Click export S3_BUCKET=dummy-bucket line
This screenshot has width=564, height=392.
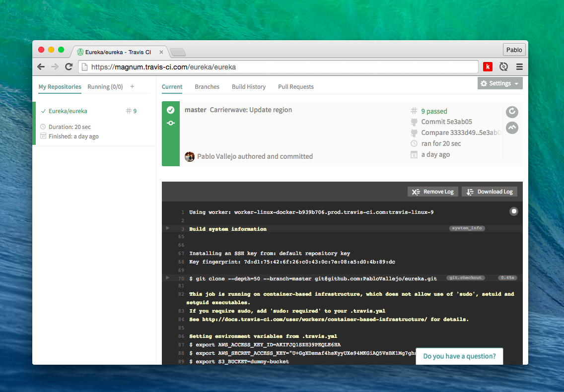239,361
